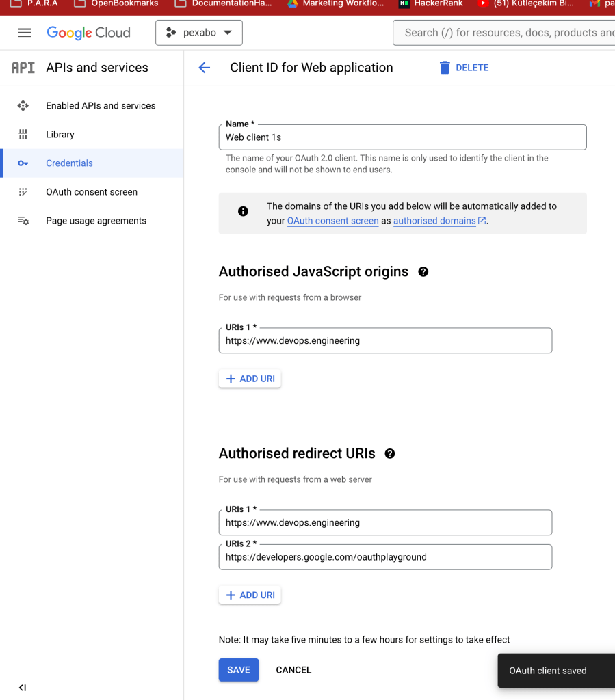Screen dimensions: 615x700
Task: Delete this OAuth client via DELETE
Action: click(x=464, y=68)
